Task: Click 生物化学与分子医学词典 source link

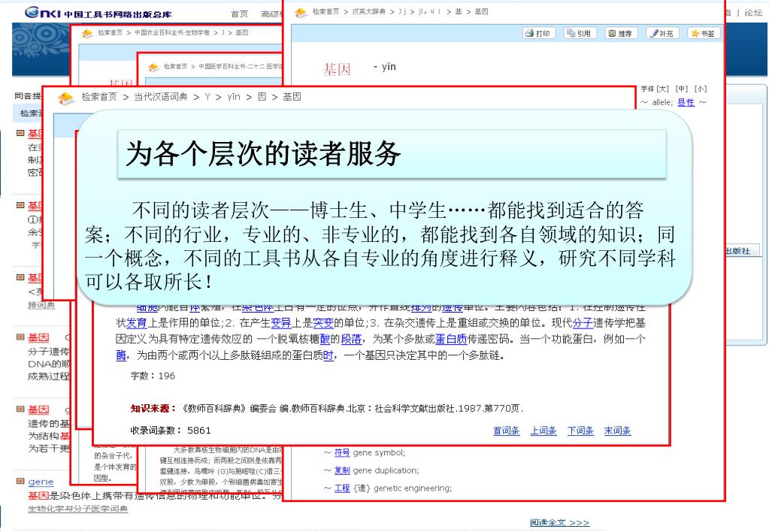Action: tap(77, 509)
